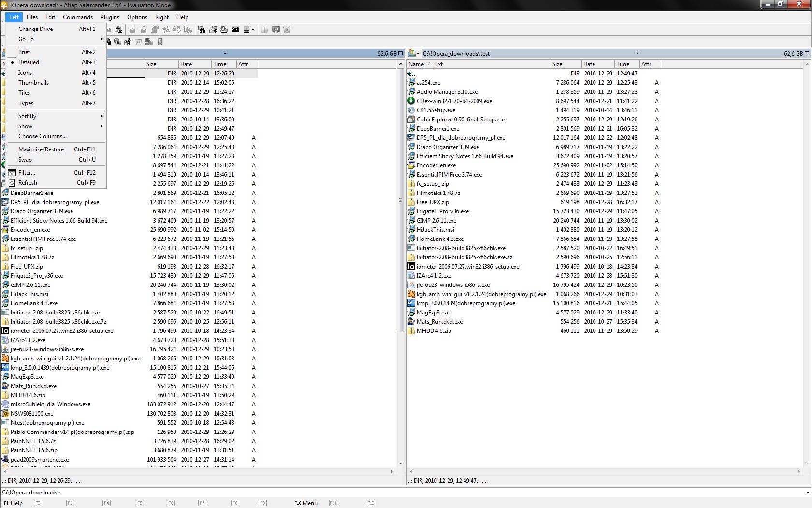Open Choose Columns... dialog
Viewport: 812px width, 508px height.
click(x=57, y=136)
